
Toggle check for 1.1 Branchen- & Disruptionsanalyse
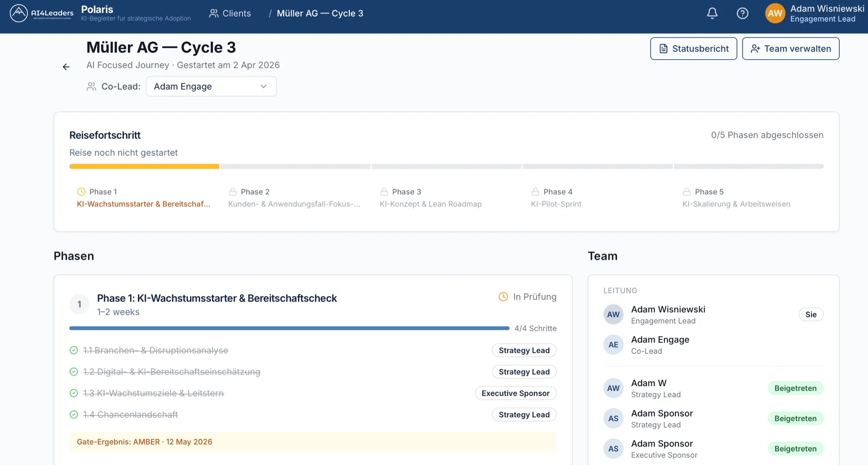coord(74,350)
